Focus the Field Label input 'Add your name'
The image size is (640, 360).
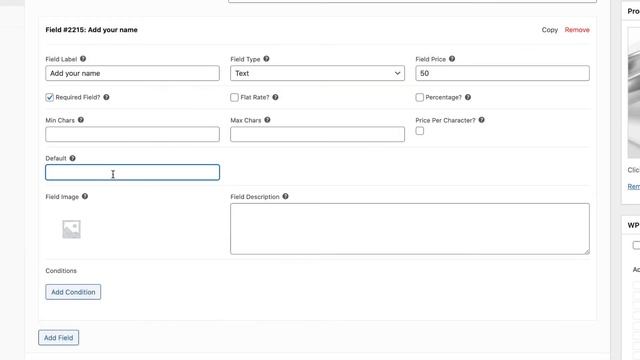pyautogui.click(x=132, y=73)
